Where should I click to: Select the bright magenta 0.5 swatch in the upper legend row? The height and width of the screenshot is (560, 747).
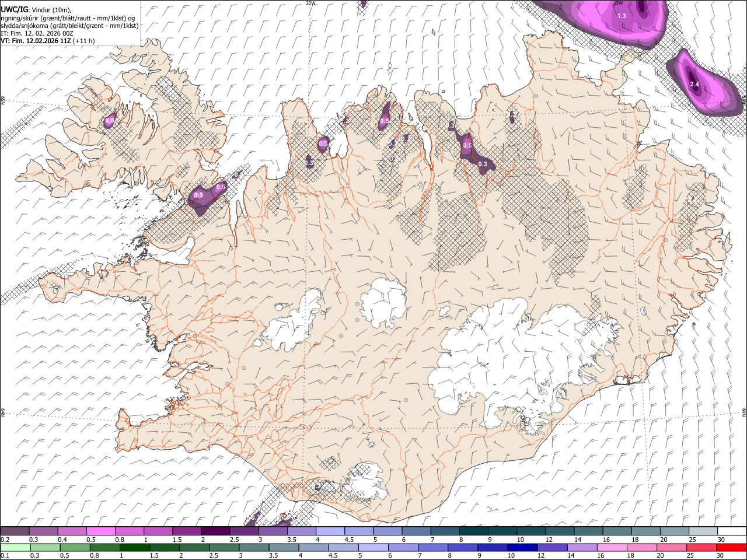(100, 531)
